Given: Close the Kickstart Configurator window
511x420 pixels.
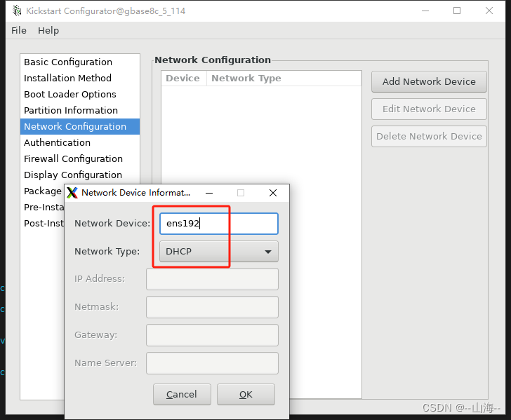Looking at the screenshot, I should 489,11.
